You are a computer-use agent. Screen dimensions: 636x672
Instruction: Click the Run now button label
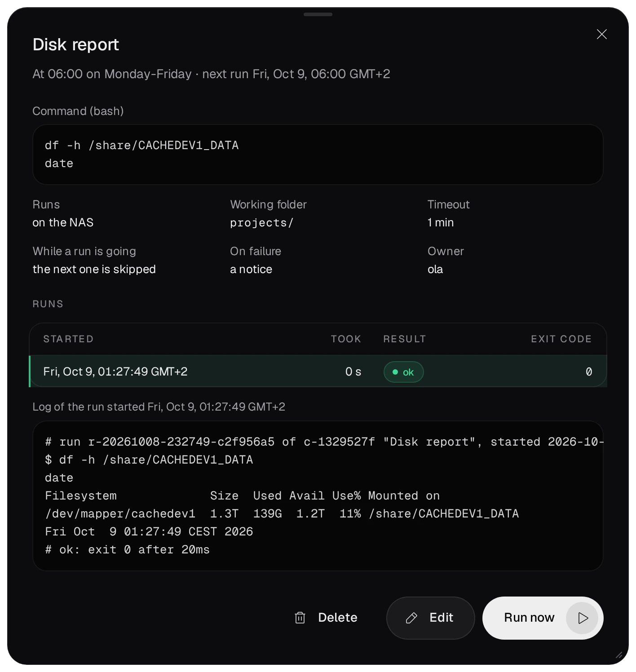529,618
